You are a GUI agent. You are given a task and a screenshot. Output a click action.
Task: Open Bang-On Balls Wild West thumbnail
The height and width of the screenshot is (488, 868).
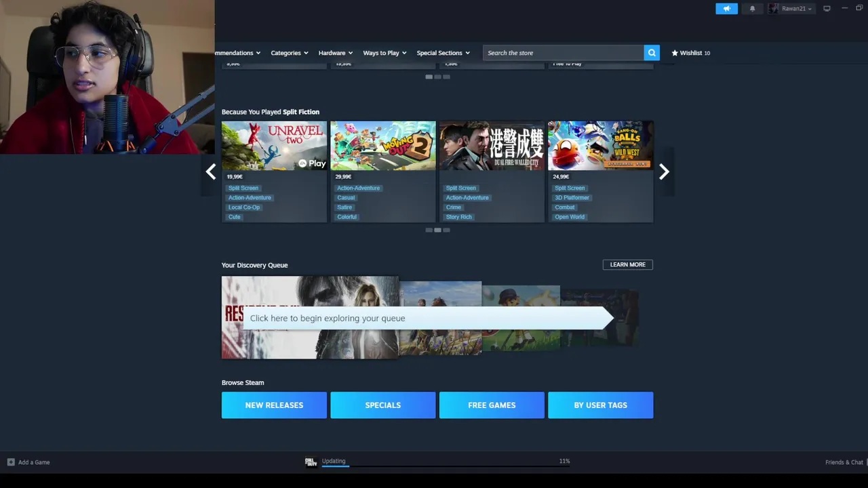click(x=601, y=146)
